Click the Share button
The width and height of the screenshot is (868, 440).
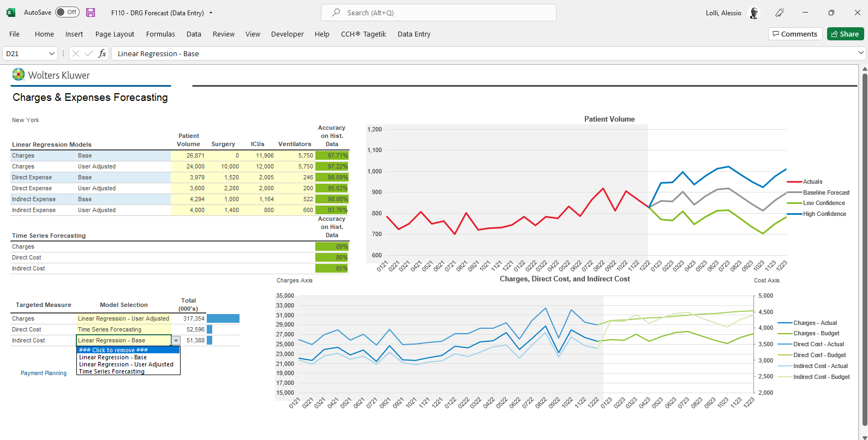[845, 34]
